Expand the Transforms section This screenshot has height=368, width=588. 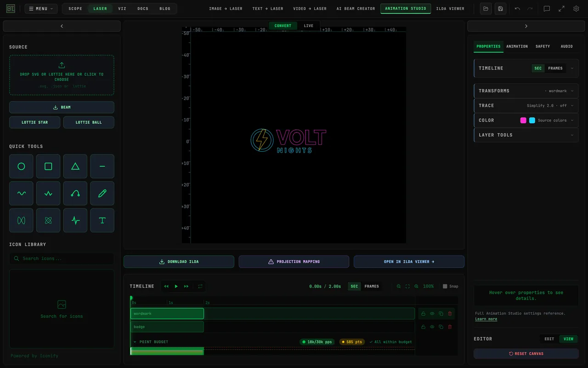coord(526,91)
